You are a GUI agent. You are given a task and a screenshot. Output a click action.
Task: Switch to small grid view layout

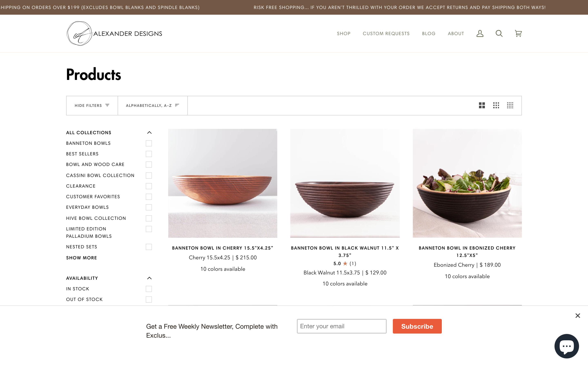[510, 105]
